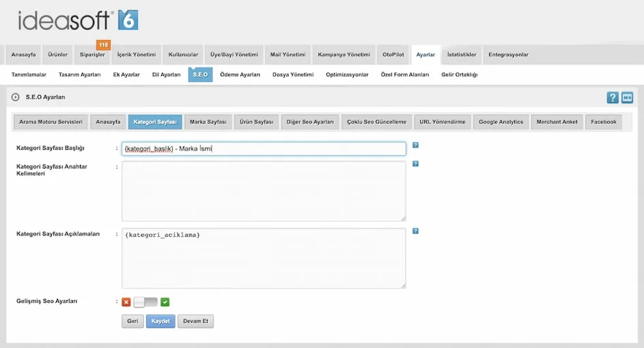
Task: Toggle the Gelişmiş Seo Ayarları switch
Action: [145, 302]
